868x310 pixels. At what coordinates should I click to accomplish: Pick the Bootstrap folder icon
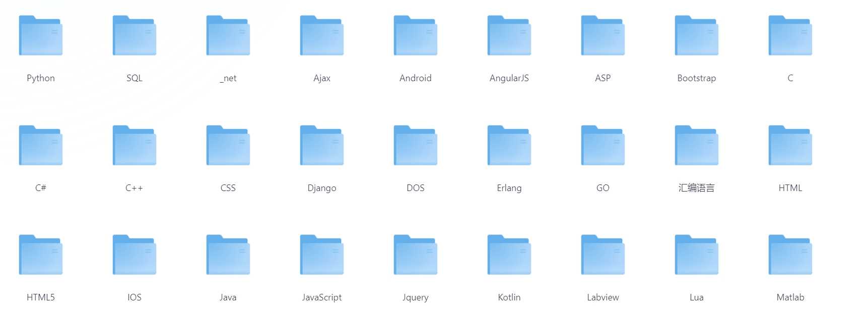click(x=697, y=35)
